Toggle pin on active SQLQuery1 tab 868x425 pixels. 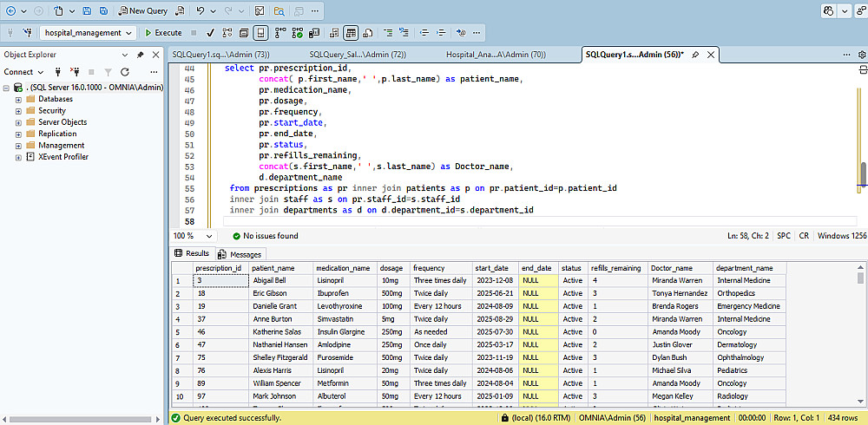[x=694, y=54]
